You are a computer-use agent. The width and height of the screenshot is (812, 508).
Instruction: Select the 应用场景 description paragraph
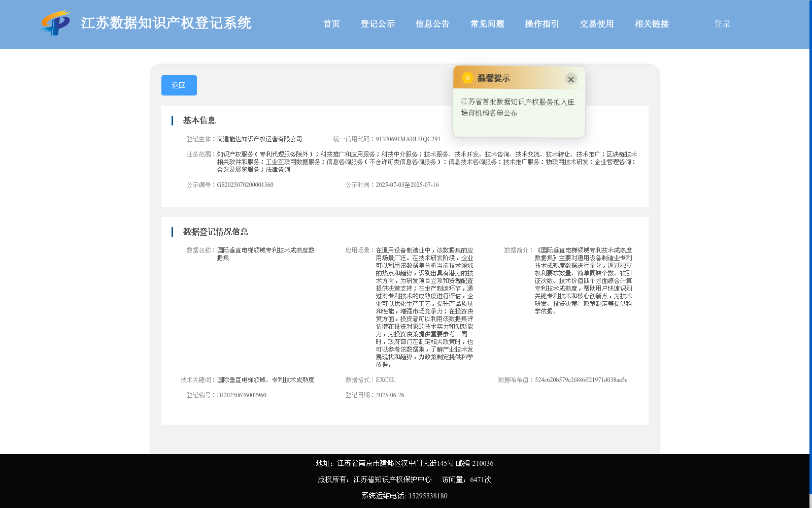(x=425, y=307)
